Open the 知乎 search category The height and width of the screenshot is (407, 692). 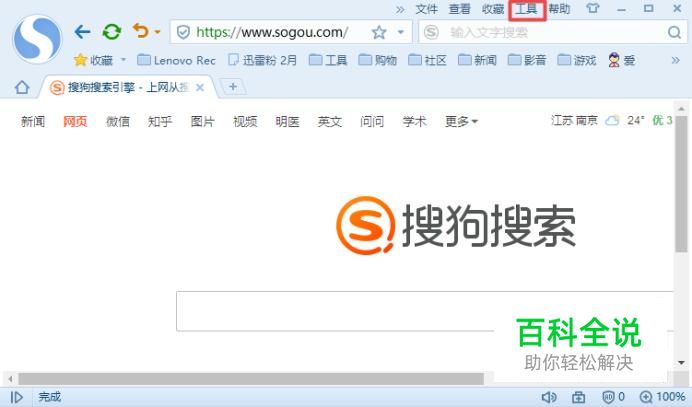(160, 121)
